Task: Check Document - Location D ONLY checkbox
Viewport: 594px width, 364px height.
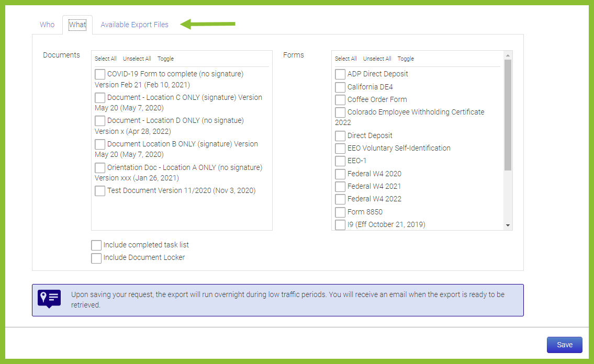Action: [x=100, y=121]
